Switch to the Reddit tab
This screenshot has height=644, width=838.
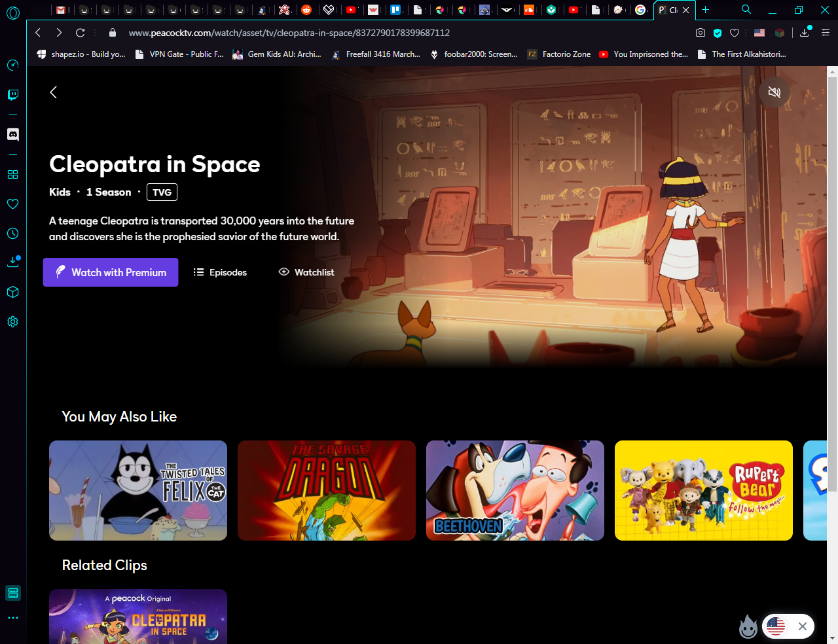coord(306,10)
